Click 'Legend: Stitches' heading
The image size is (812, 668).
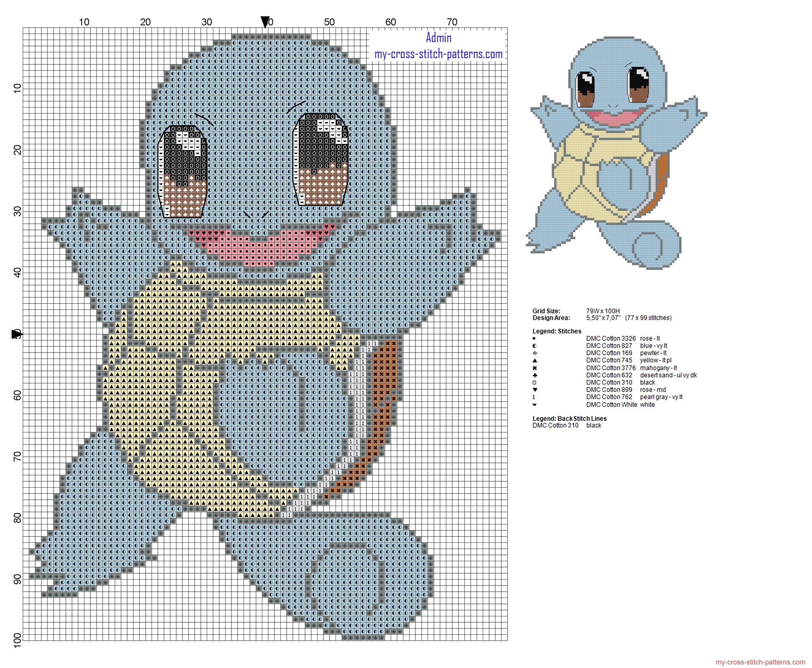point(557,331)
